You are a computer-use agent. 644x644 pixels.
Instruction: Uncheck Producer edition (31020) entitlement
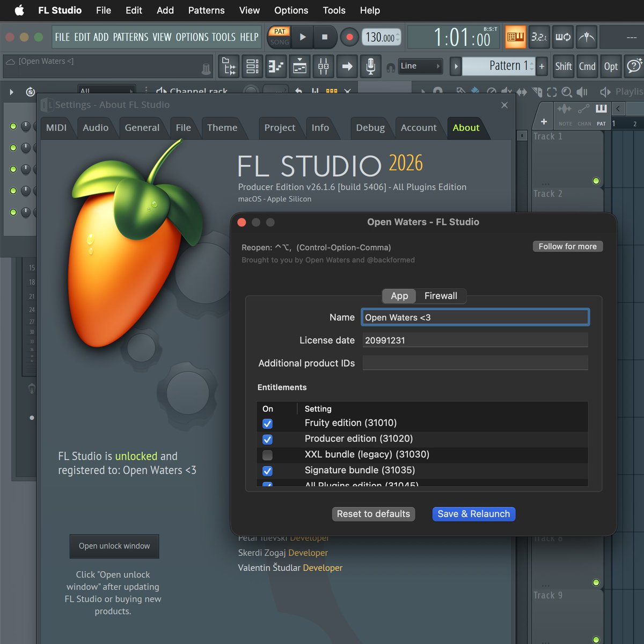267,440
